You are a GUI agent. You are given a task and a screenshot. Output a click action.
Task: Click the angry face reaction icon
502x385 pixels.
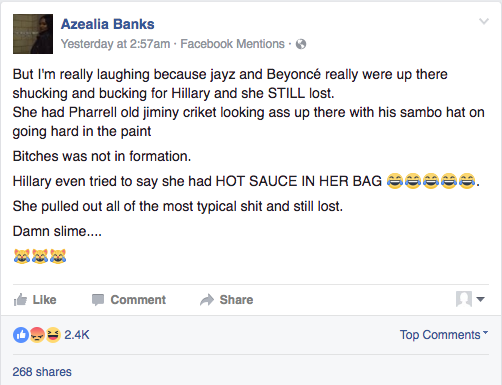tap(37, 335)
